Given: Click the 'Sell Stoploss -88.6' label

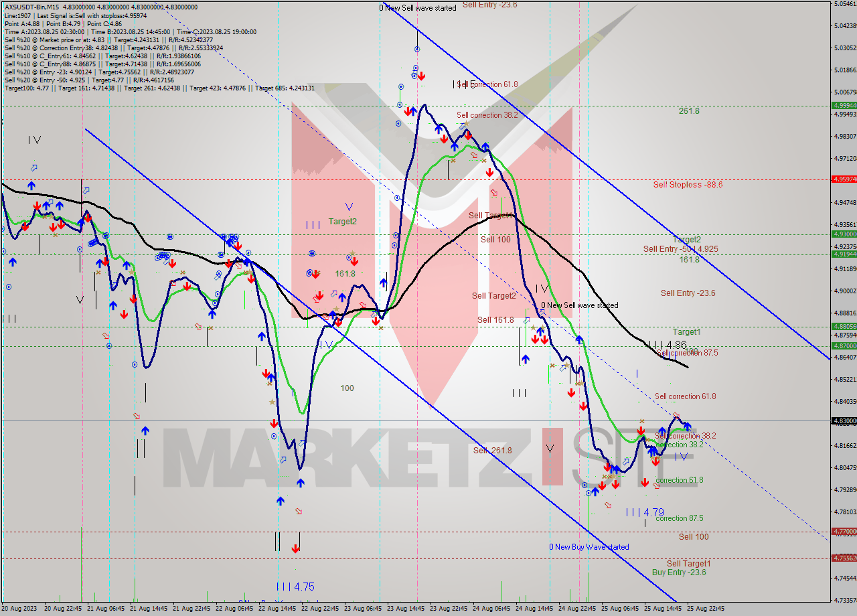Looking at the screenshot, I should [x=688, y=184].
